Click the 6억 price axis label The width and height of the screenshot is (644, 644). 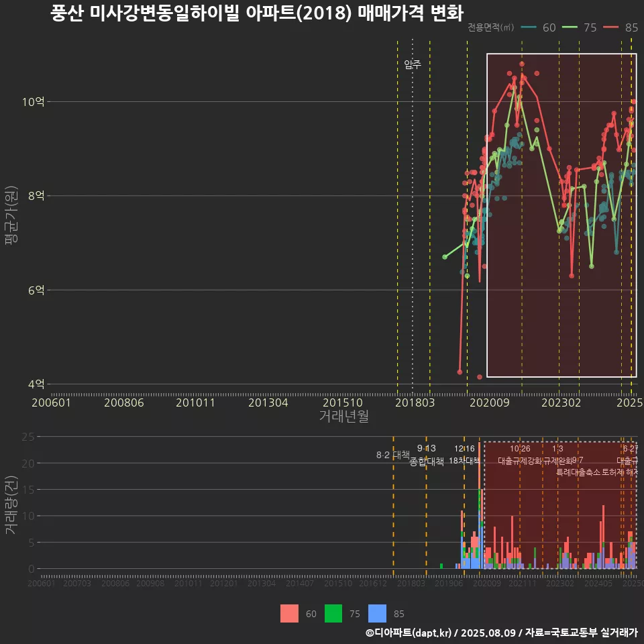(x=36, y=290)
